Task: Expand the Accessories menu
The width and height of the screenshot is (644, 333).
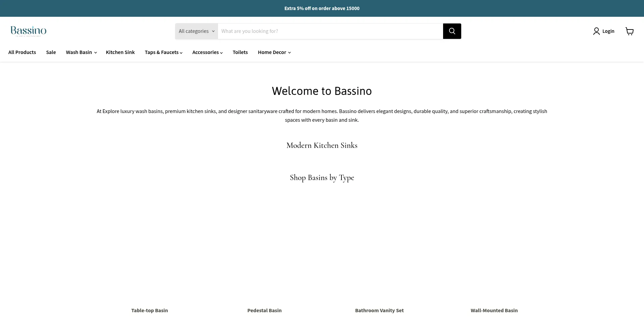Action: click(x=207, y=52)
